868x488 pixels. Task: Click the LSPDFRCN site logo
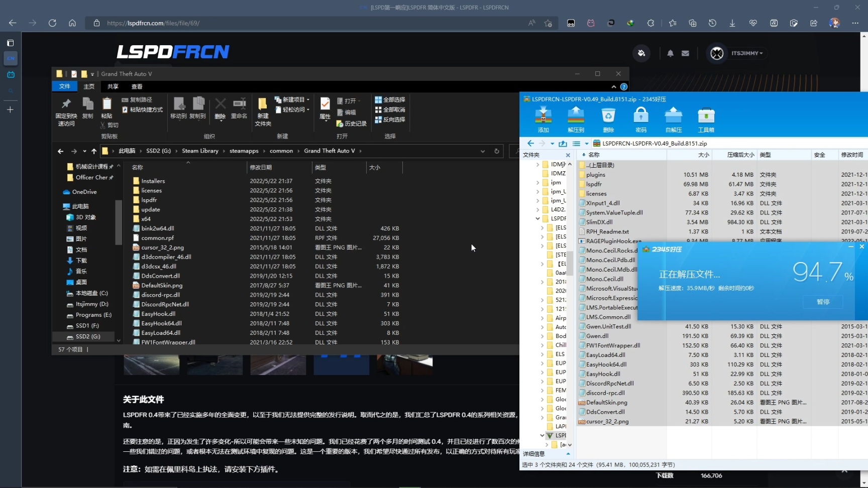[173, 52]
